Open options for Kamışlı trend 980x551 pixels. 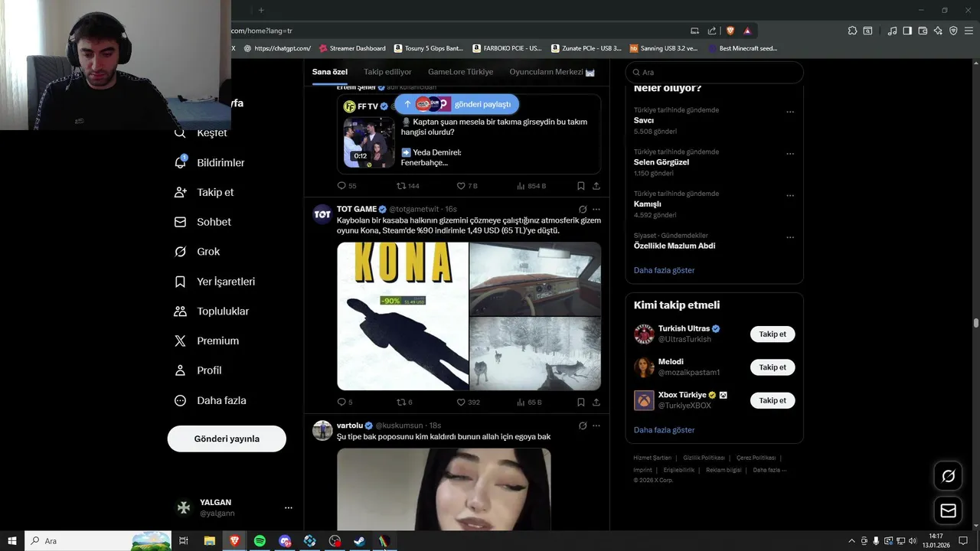[x=790, y=196]
